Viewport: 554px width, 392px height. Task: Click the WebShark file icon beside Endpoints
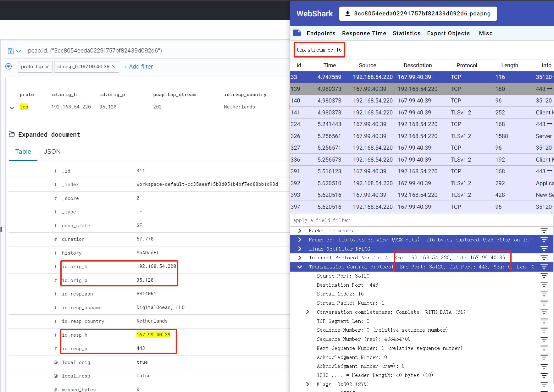[297, 33]
